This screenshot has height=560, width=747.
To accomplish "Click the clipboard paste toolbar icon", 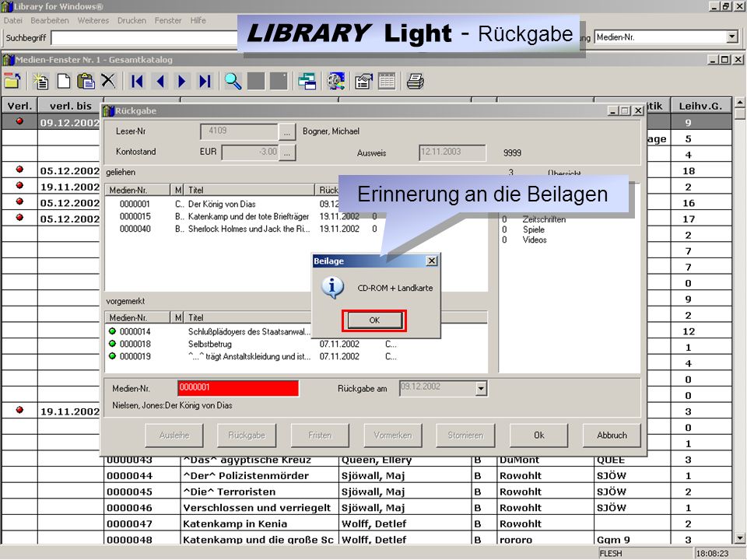I will coord(86,81).
